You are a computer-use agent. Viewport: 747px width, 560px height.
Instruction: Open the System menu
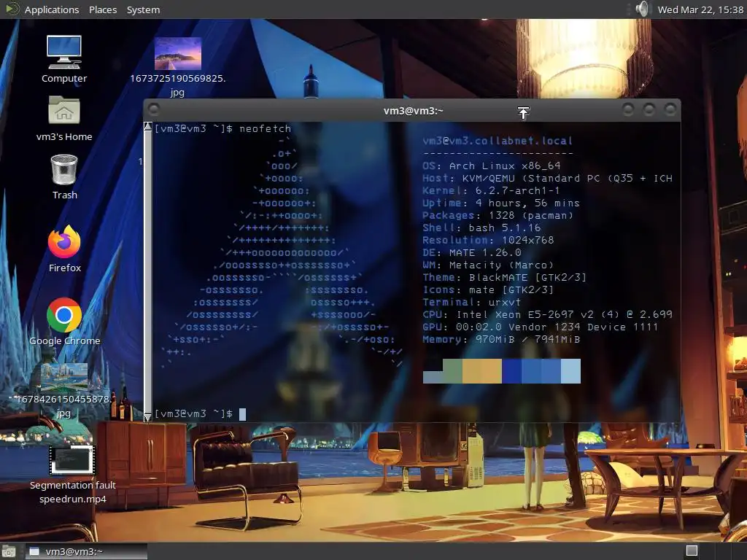[x=143, y=9]
